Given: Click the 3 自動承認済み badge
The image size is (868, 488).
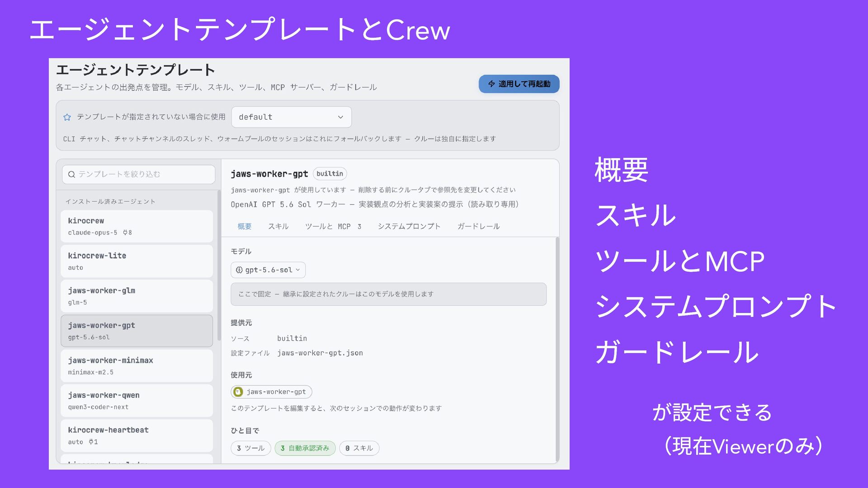Looking at the screenshot, I should [305, 448].
